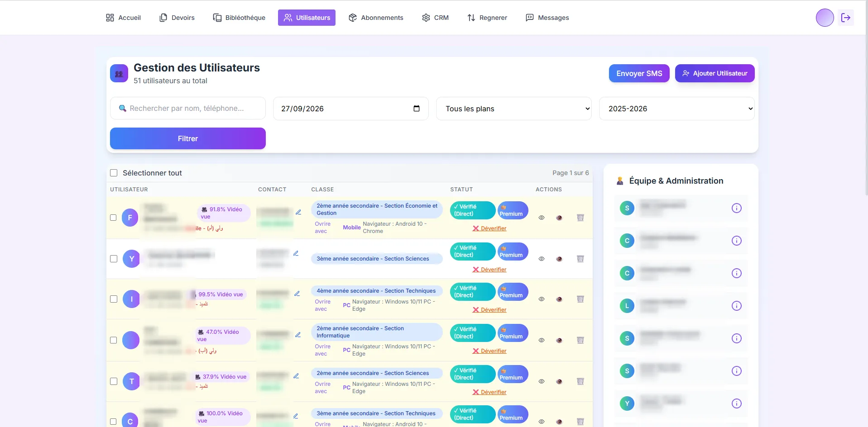Click Déverifier link in first user row

[x=489, y=228]
